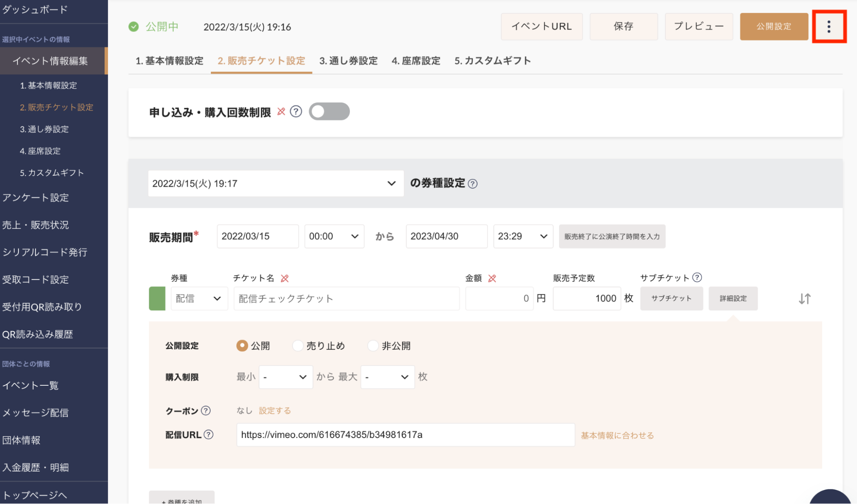Click the 詳細設定 button
Image resolution: width=857 pixels, height=504 pixels.
coord(733,298)
